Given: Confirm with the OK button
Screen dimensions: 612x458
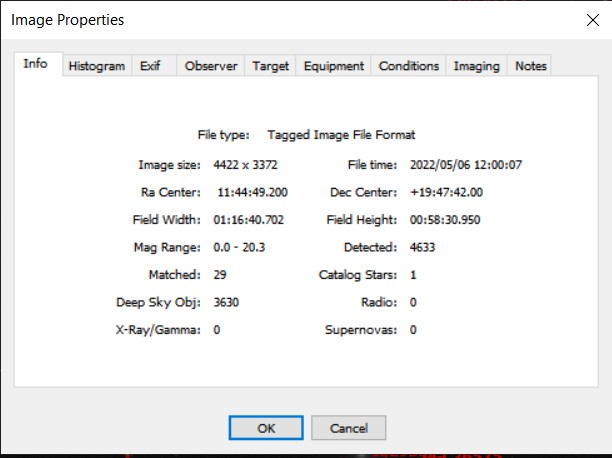Looking at the screenshot, I should (x=266, y=428).
